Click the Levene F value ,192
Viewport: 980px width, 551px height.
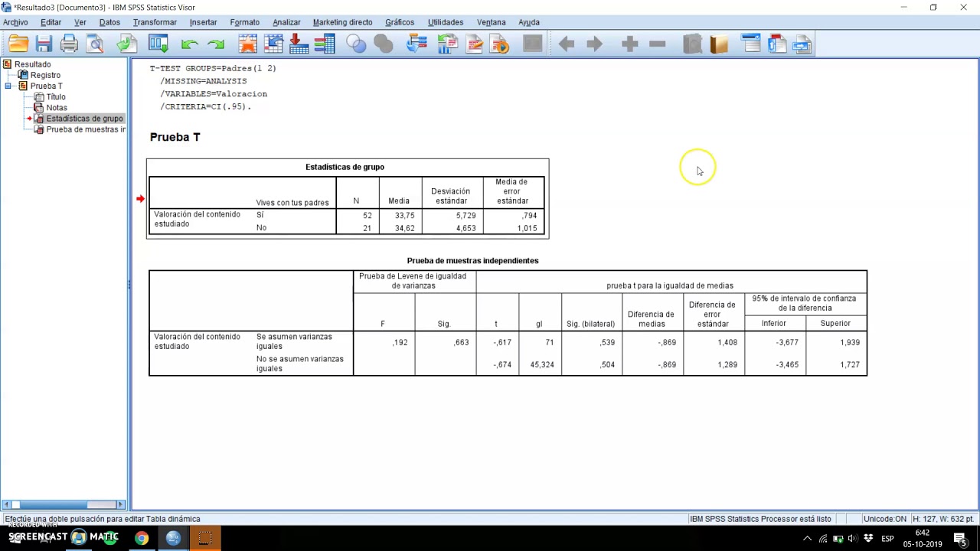pyautogui.click(x=400, y=343)
